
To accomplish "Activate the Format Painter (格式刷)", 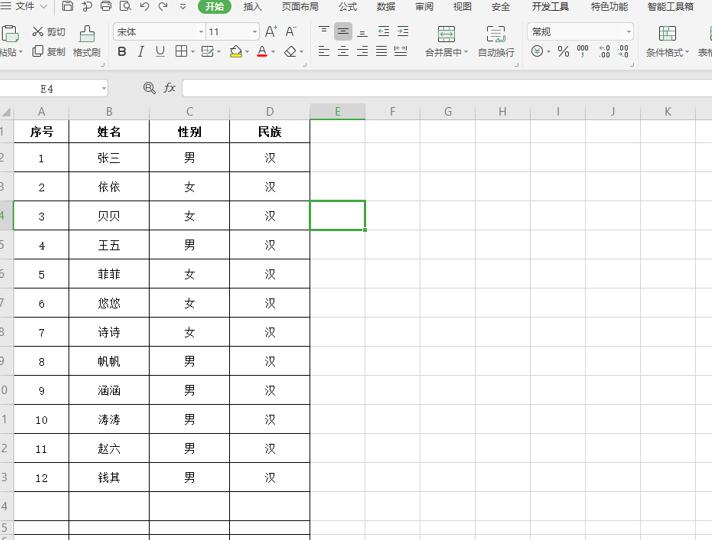I will tap(87, 41).
